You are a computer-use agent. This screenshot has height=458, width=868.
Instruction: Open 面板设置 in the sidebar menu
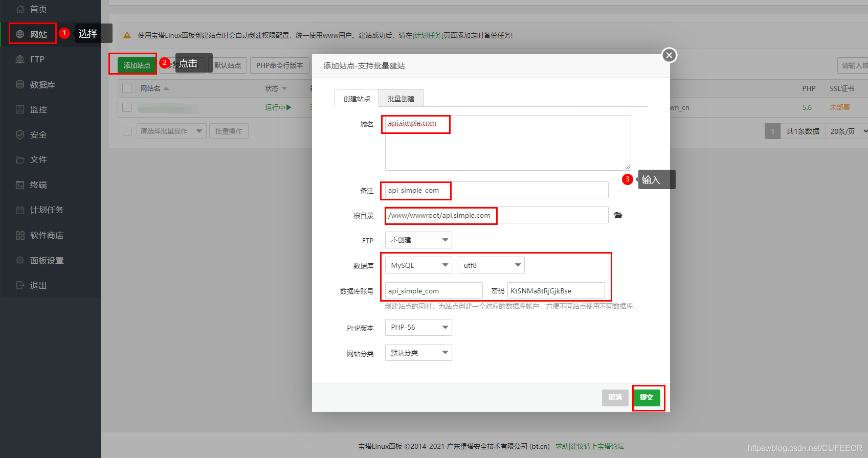pos(47,260)
